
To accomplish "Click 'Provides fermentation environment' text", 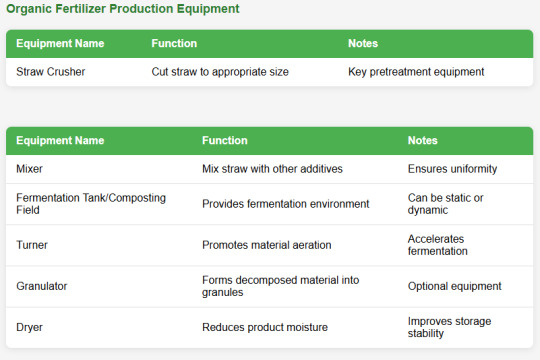I will (285, 204).
